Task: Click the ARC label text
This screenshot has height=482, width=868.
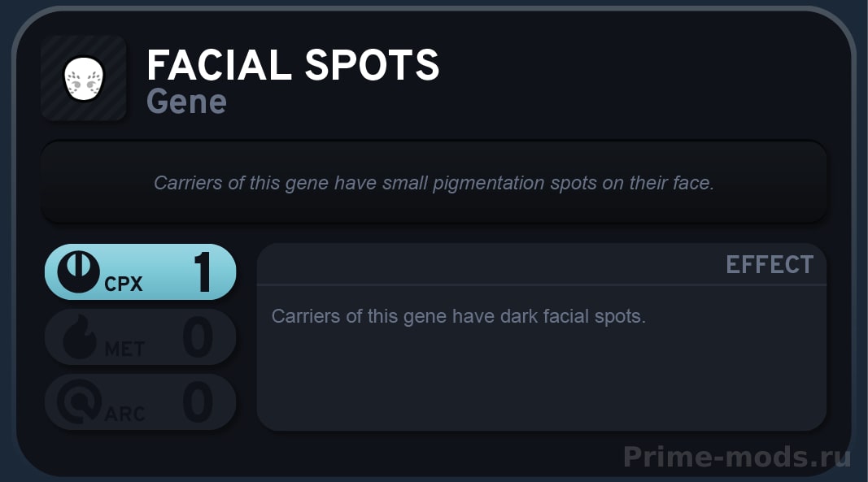Action: tap(124, 414)
